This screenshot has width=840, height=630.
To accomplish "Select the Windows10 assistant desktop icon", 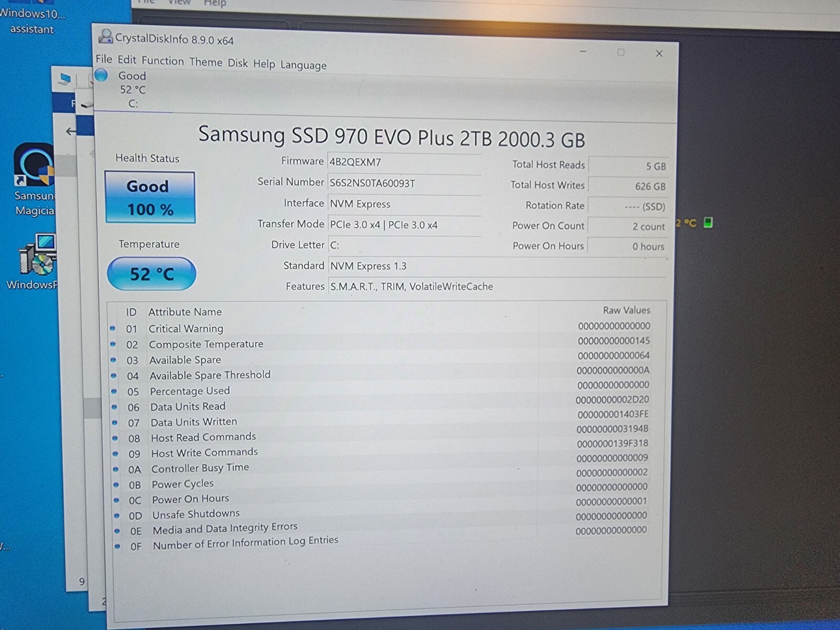I will pyautogui.click(x=31, y=17).
